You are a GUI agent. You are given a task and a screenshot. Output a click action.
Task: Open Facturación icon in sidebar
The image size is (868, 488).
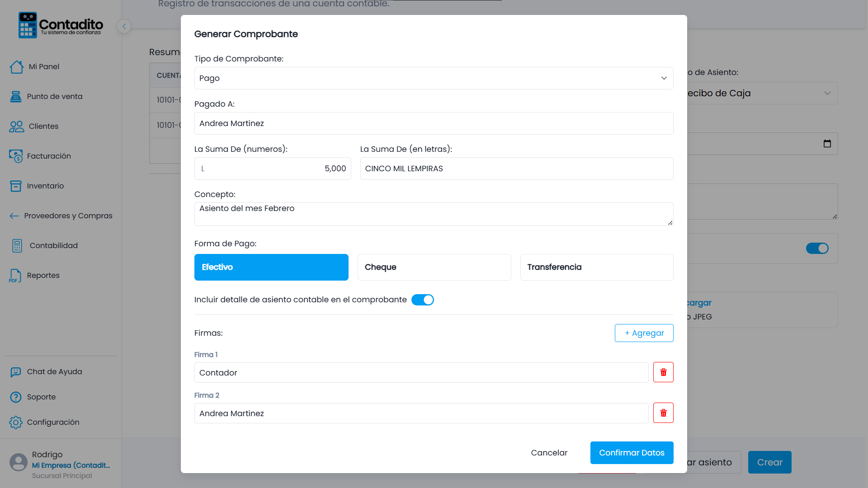[x=16, y=156]
